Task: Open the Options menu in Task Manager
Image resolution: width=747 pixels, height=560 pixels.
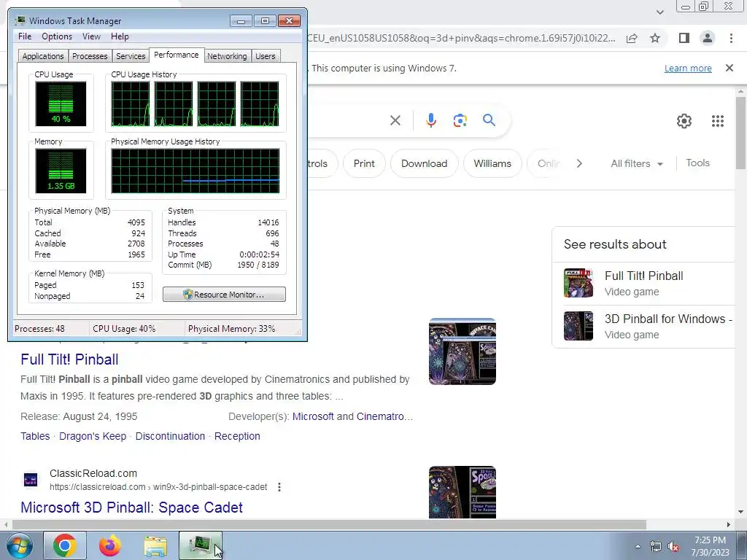Action: coord(57,36)
